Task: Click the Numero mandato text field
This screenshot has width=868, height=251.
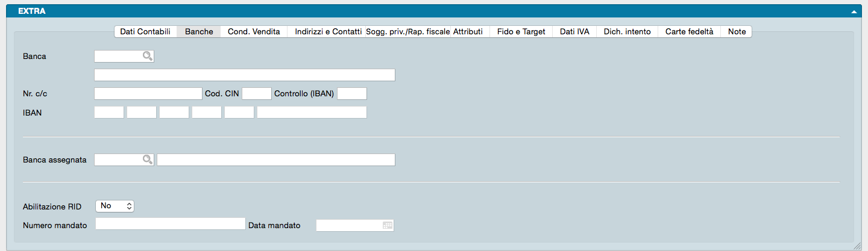Action: click(x=170, y=224)
